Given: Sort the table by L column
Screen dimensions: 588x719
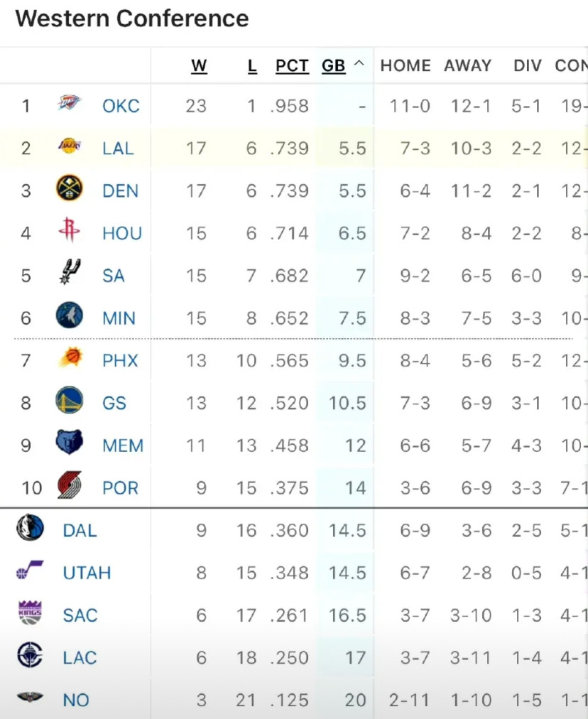Looking at the screenshot, I should click(252, 66).
